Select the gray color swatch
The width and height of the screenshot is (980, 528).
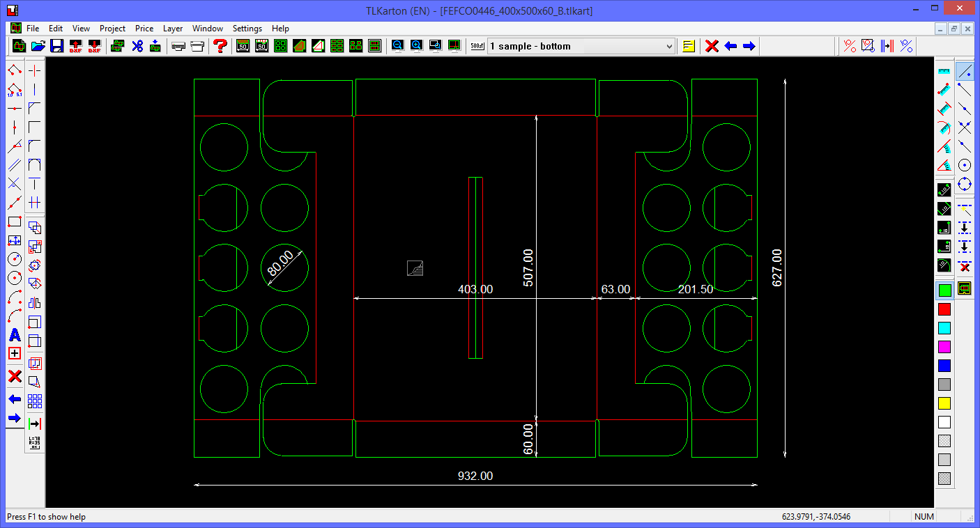click(944, 385)
